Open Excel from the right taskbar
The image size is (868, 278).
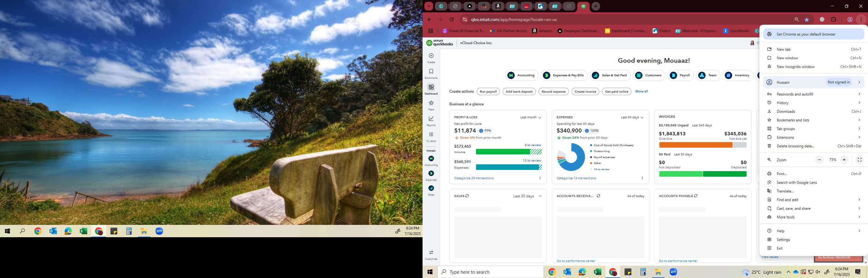click(x=597, y=272)
